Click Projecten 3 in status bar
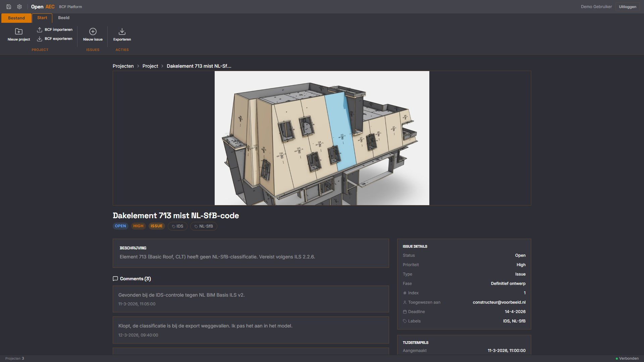This screenshot has width=644, height=362. pos(15,358)
